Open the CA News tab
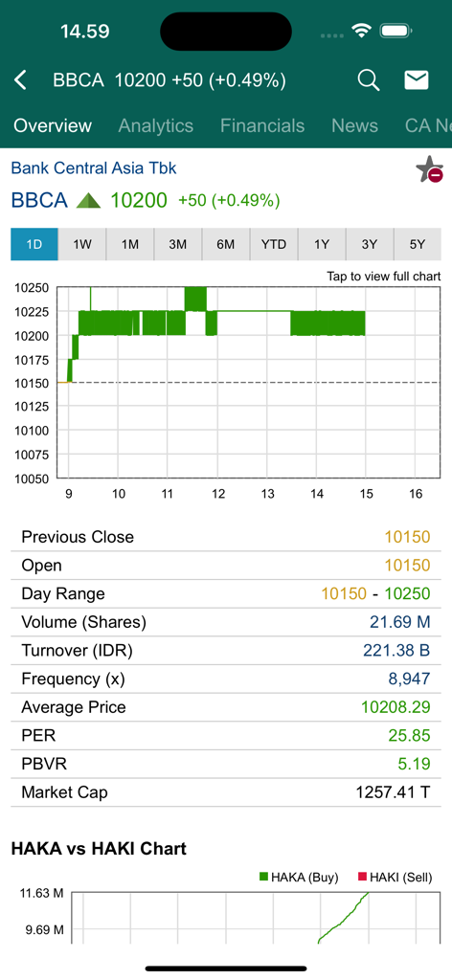Image resolution: width=452 pixels, height=980 pixels. coord(428,125)
